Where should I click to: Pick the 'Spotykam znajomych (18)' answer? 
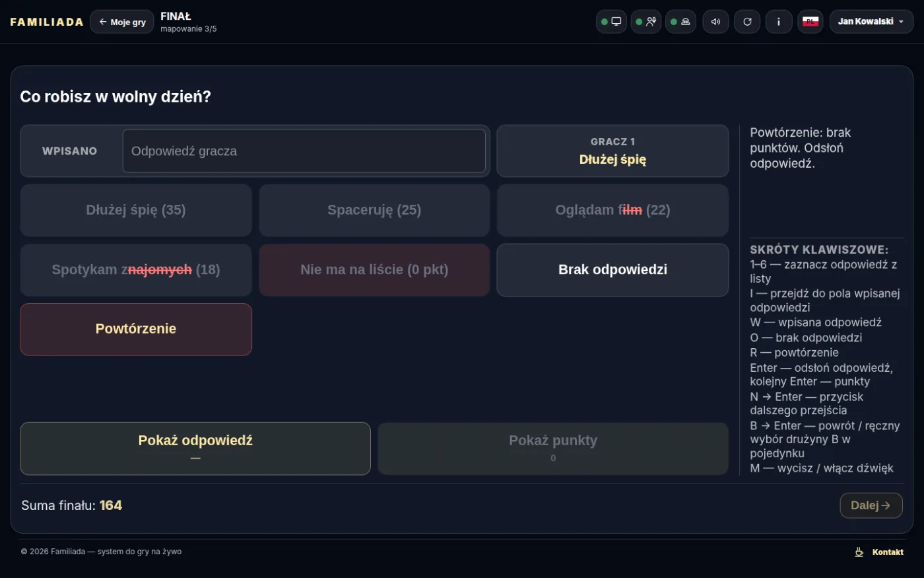point(136,270)
